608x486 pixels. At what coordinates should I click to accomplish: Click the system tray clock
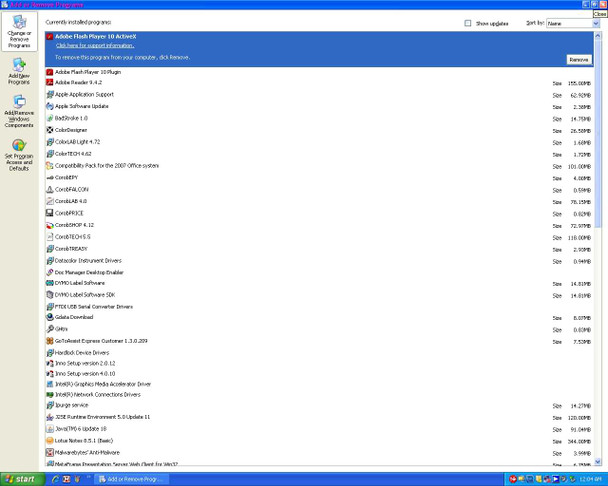(591, 479)
